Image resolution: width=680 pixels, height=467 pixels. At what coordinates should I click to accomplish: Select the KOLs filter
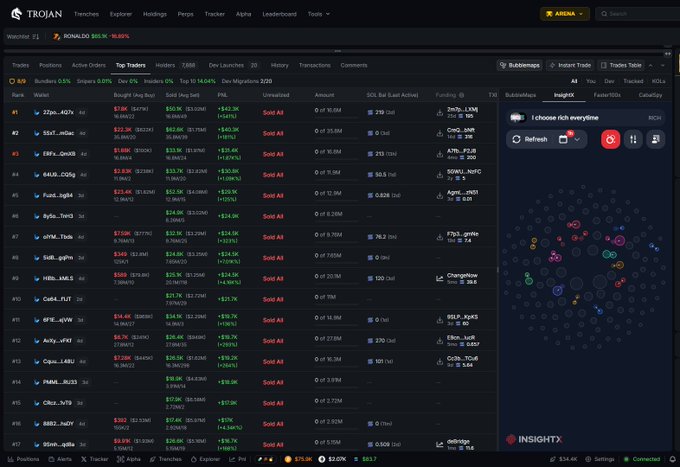658,81
